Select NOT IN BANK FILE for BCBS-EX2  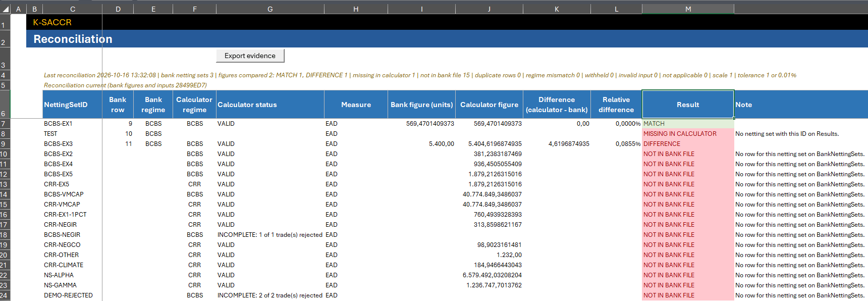[688, 154]
